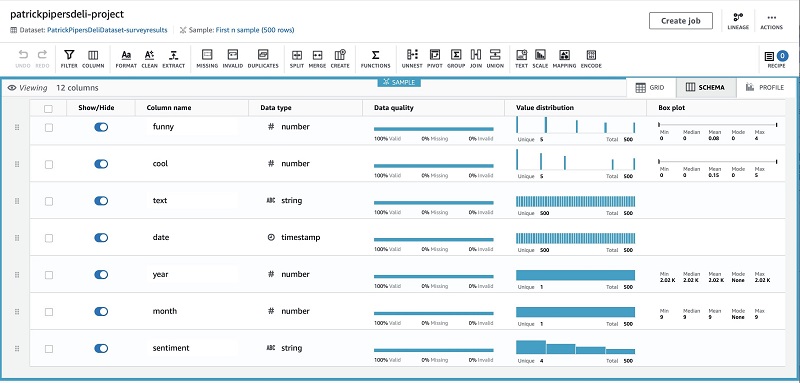Image resolution: width=800 pixels, height=383 pixels.
Task: Click the Redo toolbar icon
Action: pyautogui.click(x=42, y=58)
